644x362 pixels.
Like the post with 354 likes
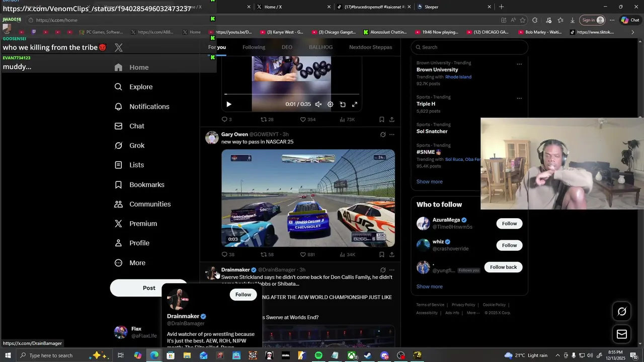[x=307, y=120]
